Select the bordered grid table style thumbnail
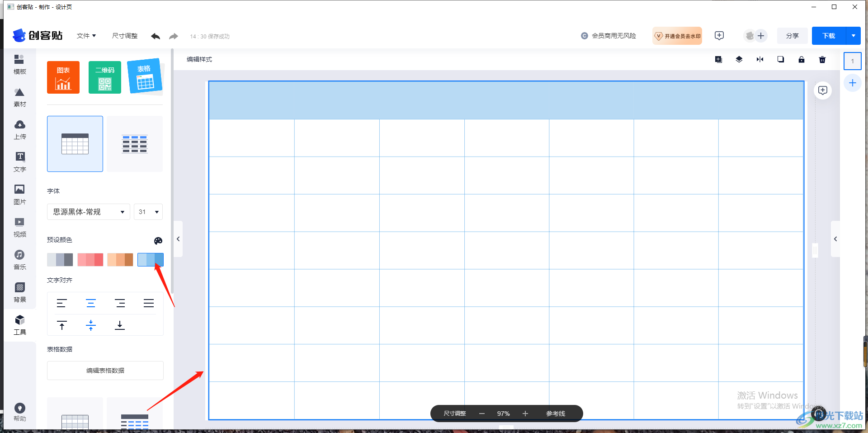The height and width of the screenshot is (433, 868). [x=75, y=144]
